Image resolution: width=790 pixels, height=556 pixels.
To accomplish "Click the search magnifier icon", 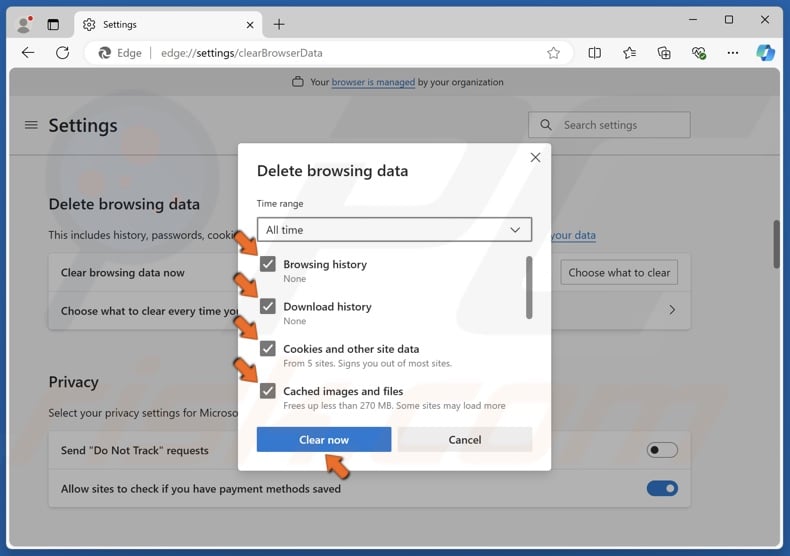I will (546, 124).
